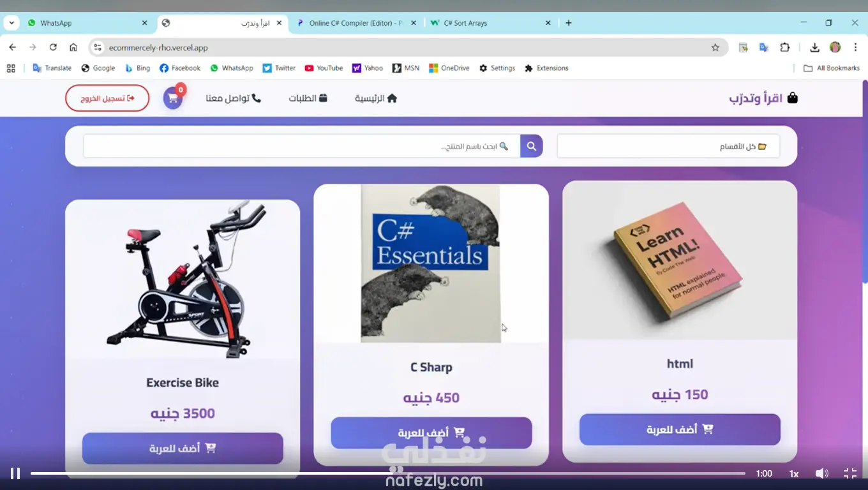
Task: Open the shopping cart icon with badge
Action: (173, 98)
